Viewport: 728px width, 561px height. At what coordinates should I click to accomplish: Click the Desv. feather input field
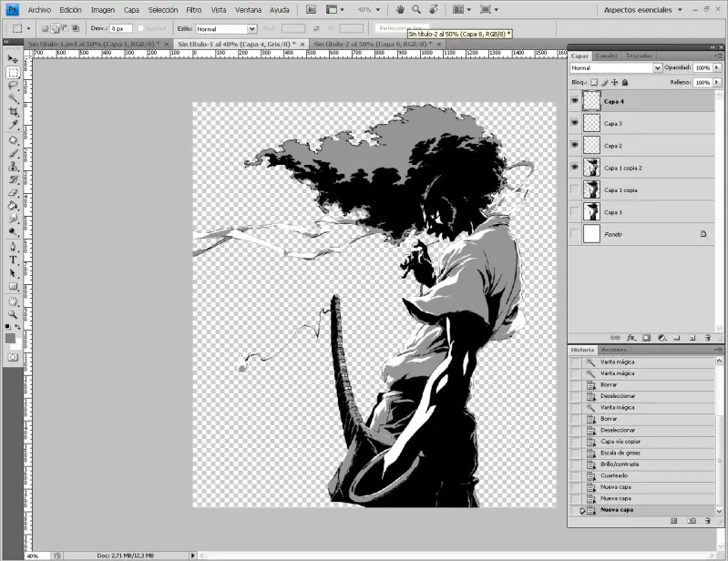point(121,29)
